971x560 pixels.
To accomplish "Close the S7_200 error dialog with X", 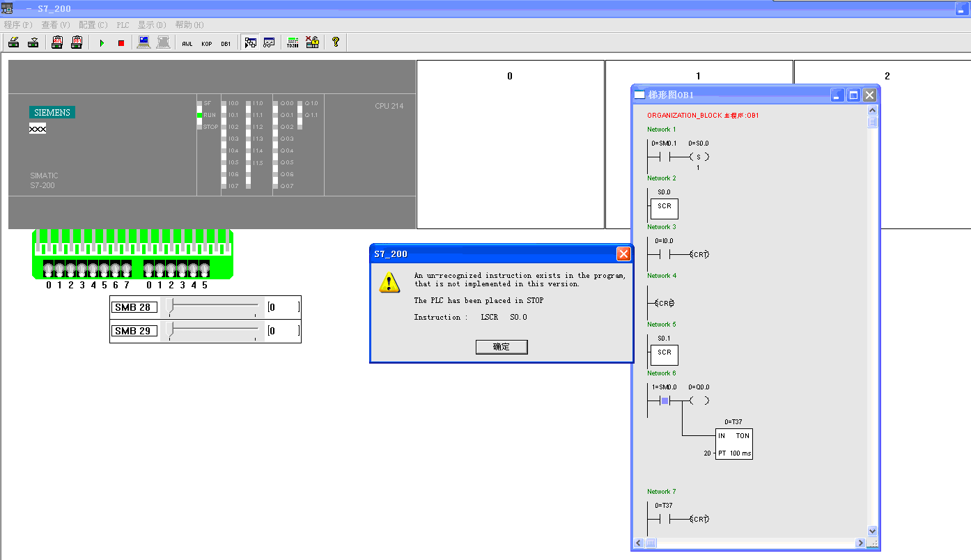I will click(623, 254).
